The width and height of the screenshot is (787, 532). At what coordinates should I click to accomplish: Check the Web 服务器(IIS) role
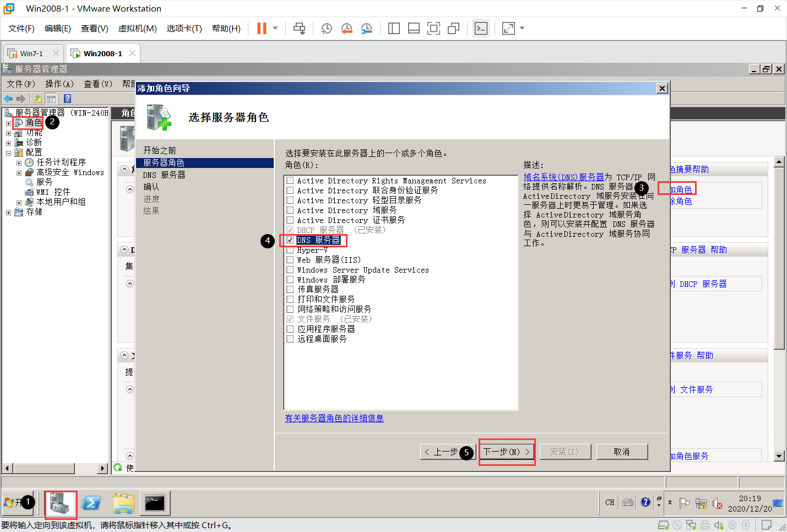tap(290, 259)
